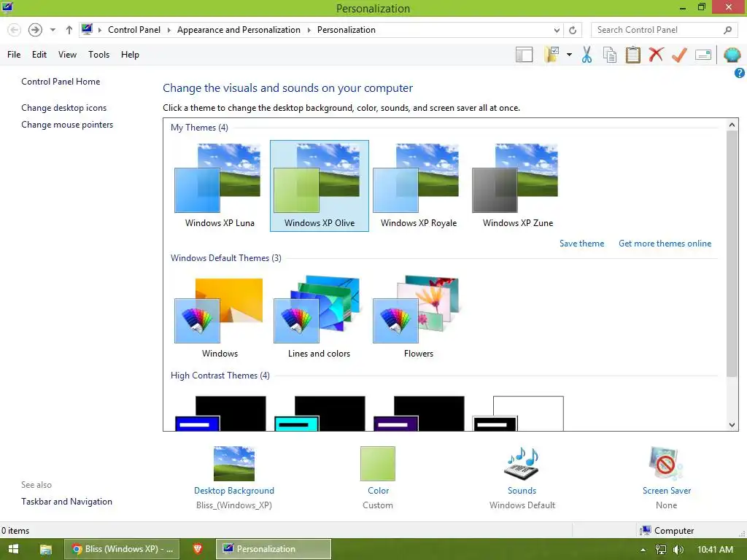747x560 pixels.
Task: Click the Desktop Background text link
Action: point(234,491)
